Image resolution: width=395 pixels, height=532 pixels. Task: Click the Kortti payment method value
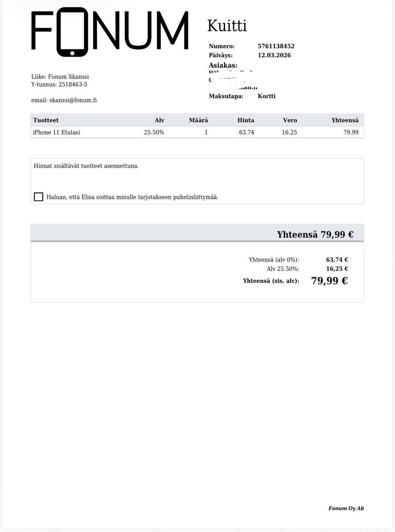[267, 96]
